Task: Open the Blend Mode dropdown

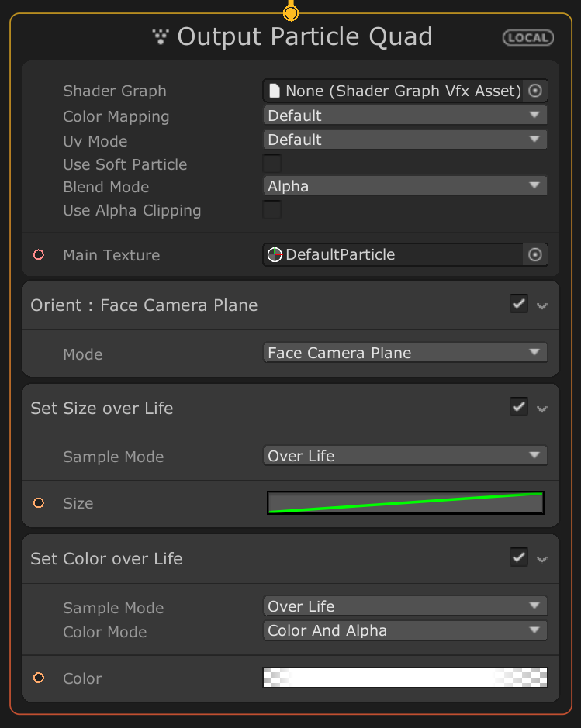Action: click(x=405, y=186)
